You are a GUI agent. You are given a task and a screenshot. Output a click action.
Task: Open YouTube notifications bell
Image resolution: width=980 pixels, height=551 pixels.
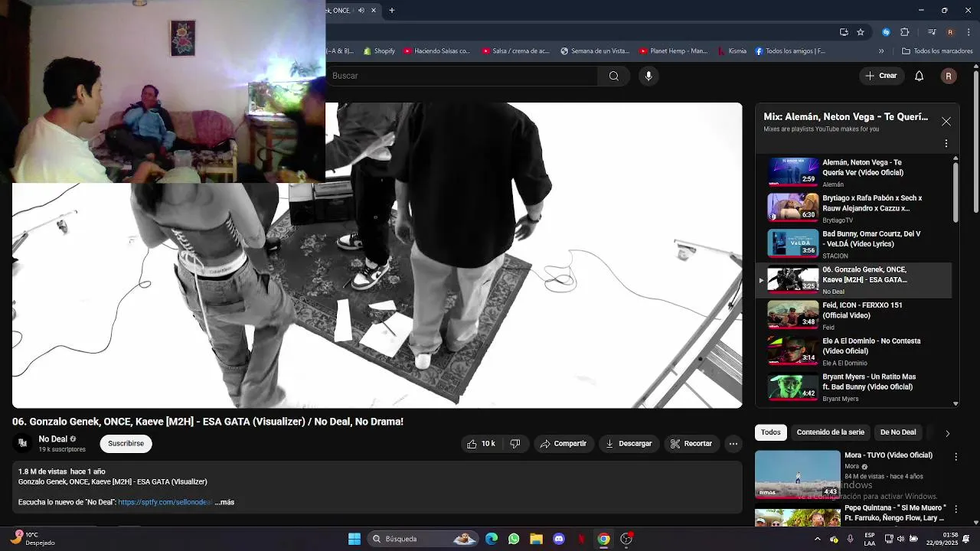920,76
